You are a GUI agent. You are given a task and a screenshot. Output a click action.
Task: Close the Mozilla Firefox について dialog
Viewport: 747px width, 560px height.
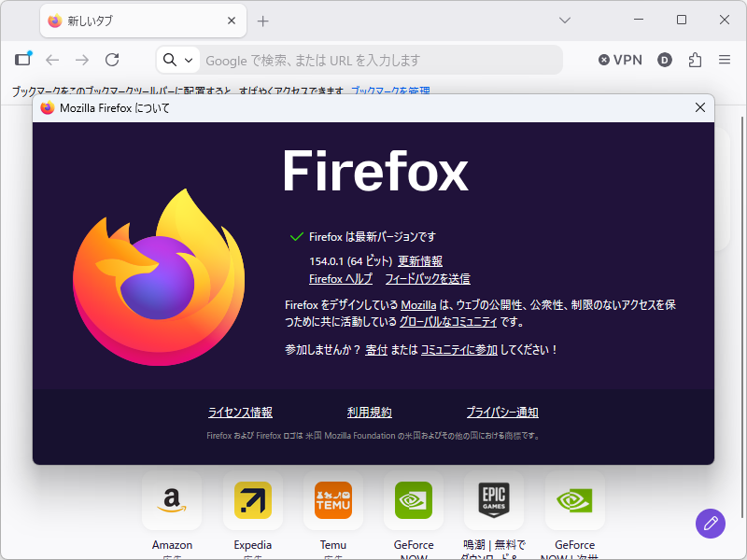point(699,107)
